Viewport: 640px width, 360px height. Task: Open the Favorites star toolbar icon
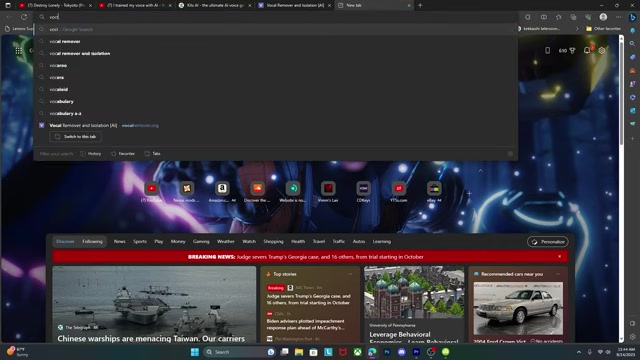(x=558, y=17)
